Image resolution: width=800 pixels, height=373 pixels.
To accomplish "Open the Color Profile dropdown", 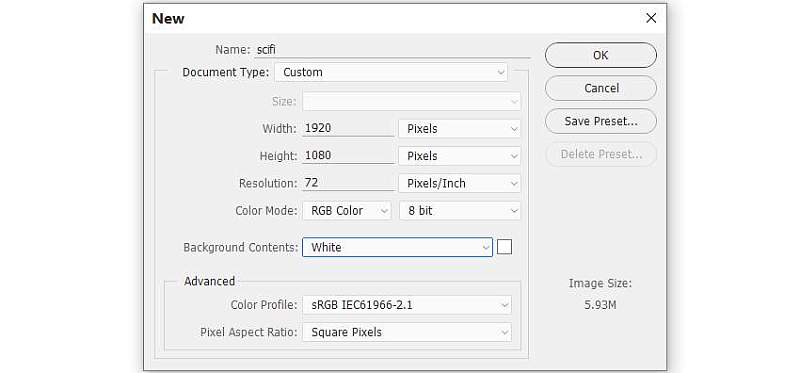I will click(407, 305).
